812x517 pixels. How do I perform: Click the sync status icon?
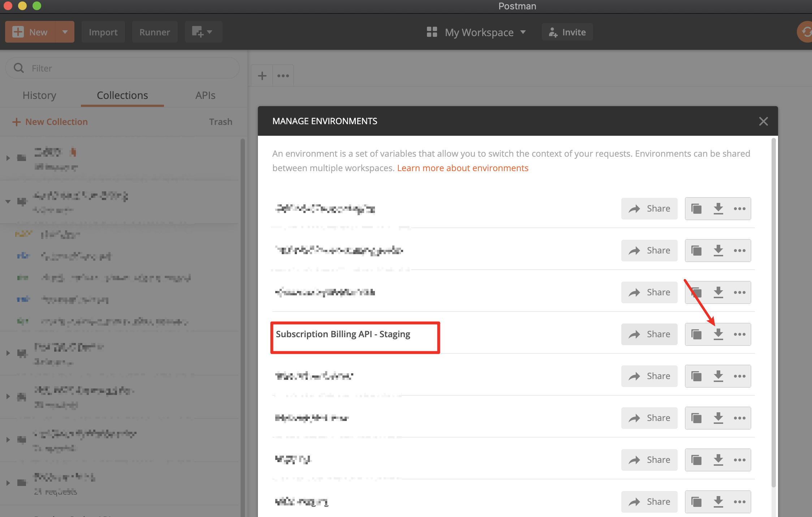coord(805,32)
